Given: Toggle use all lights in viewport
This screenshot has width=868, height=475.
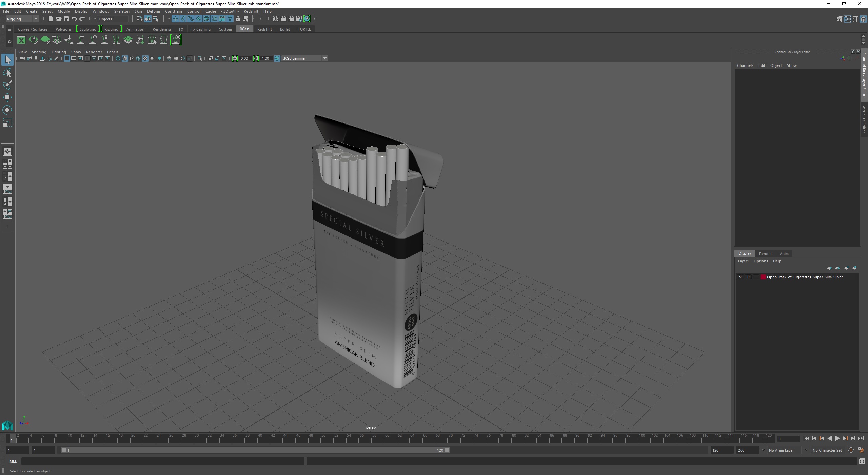Looking at the screenshot, I should (x=152, y=58).
